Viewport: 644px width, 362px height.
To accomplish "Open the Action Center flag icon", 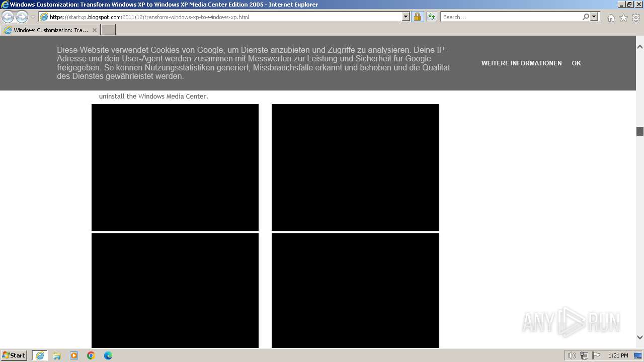I will coord(596,355).
